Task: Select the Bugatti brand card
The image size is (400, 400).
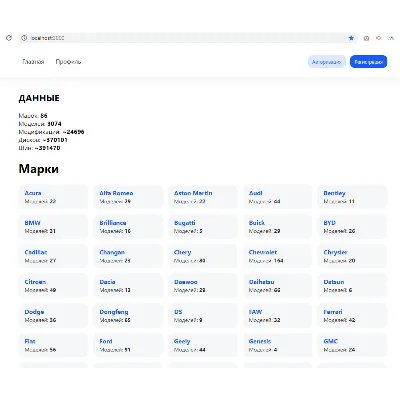Action: click(x=203, y=227)
